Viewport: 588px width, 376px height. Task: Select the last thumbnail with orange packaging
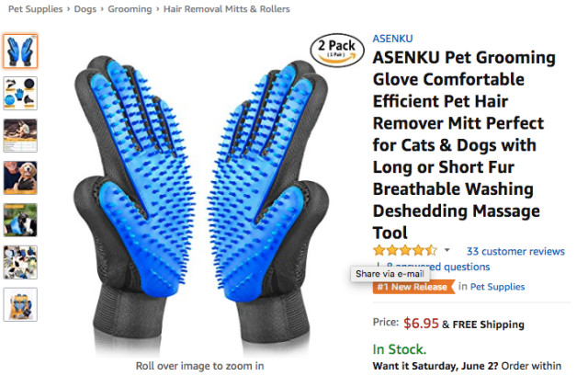tap(20, 304)
